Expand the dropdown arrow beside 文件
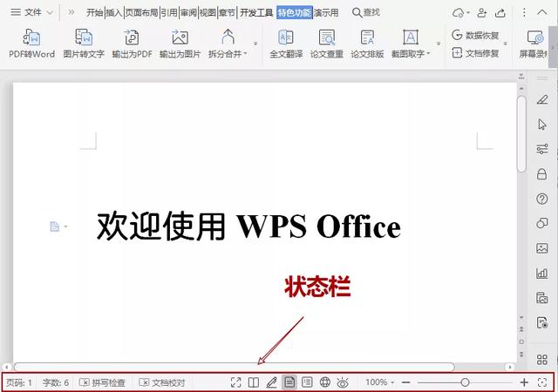Screen dimensions: 558x392 tap(51, 13)
